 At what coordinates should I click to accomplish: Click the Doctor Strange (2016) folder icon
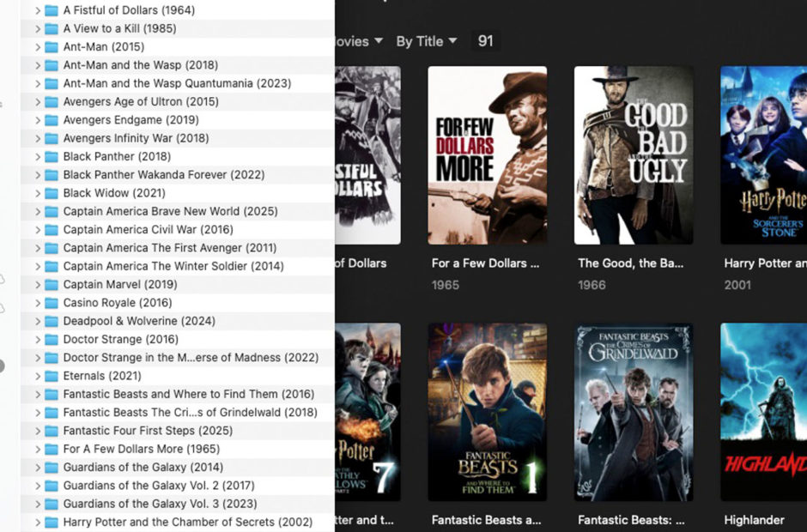52,339
